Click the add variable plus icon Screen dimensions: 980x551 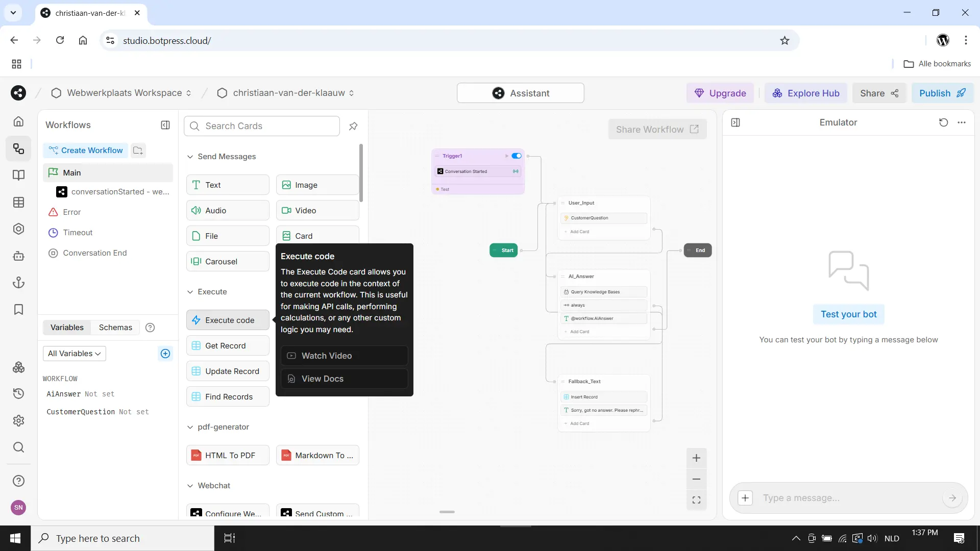pyautogui.click(x=165, y=354)
